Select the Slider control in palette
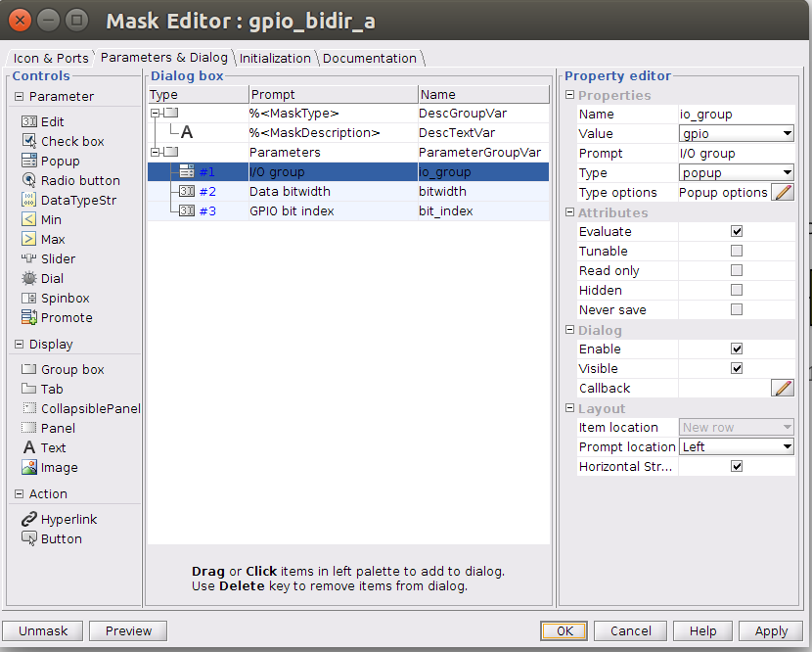 48,259
